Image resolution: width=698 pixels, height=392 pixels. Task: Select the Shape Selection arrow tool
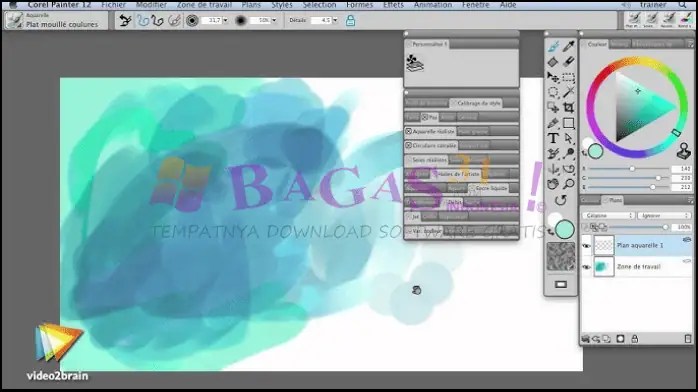coord(568,138)
